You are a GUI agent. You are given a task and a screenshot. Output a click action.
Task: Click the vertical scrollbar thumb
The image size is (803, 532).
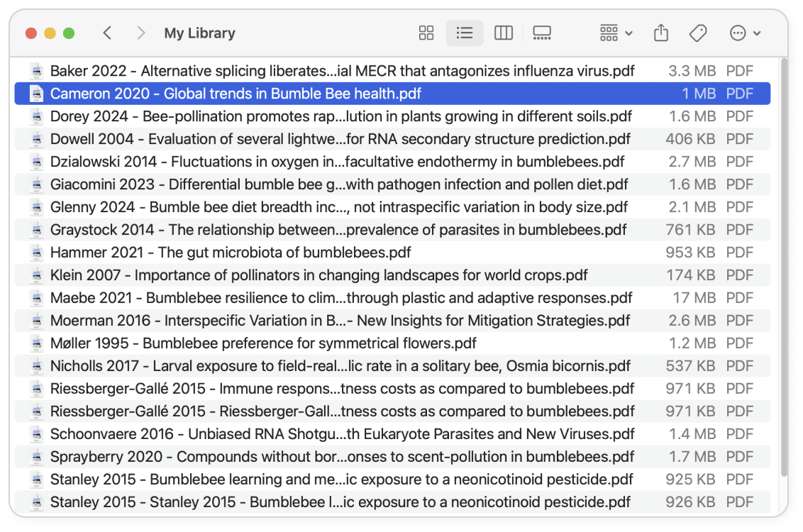pos(784,268)
